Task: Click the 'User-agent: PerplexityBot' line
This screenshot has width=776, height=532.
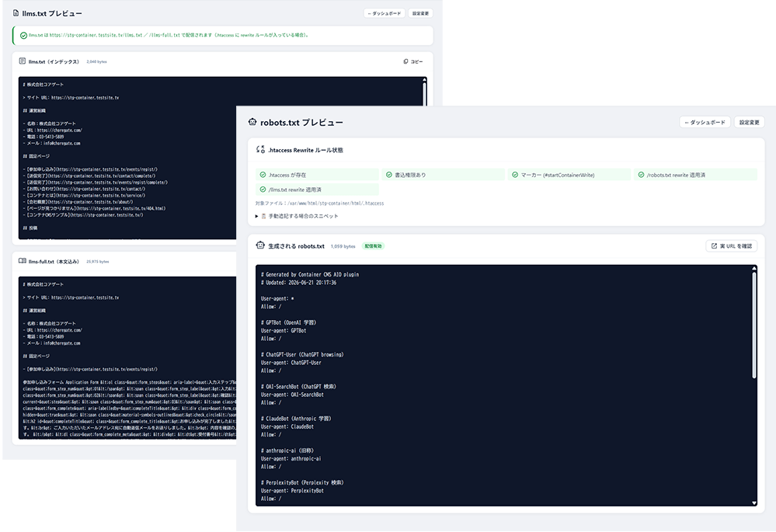Action: tap(292, 490)
